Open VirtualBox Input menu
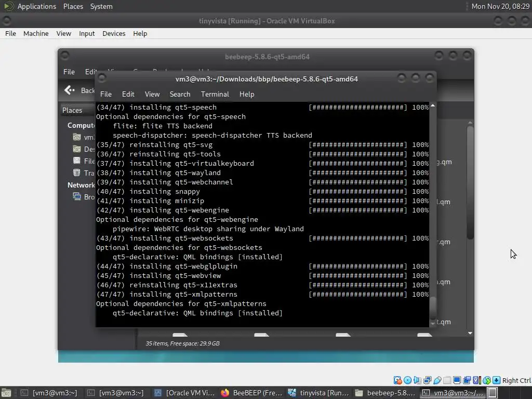Image resolution: width=532 pixels, height=399 pixels. 87,34
